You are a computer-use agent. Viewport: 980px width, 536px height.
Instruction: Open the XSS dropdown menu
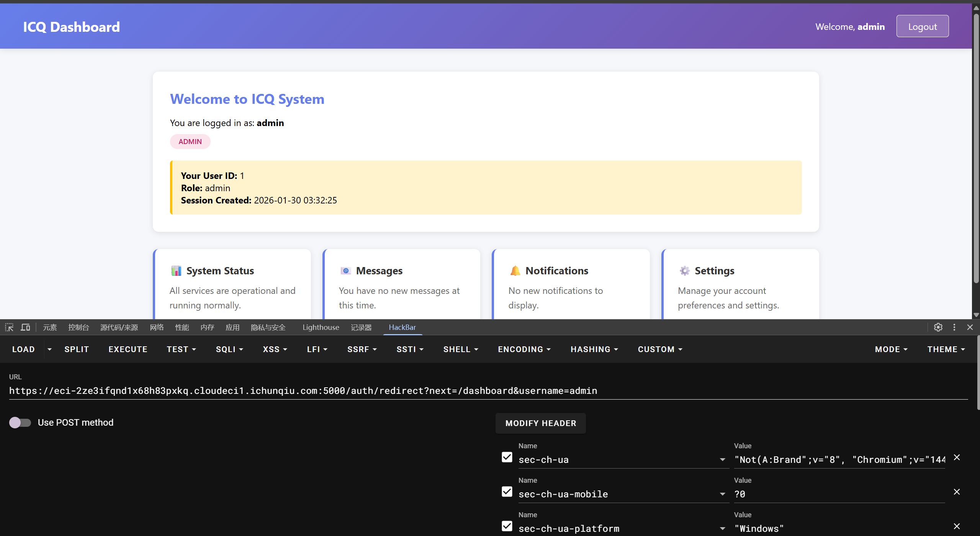[275, 349]
